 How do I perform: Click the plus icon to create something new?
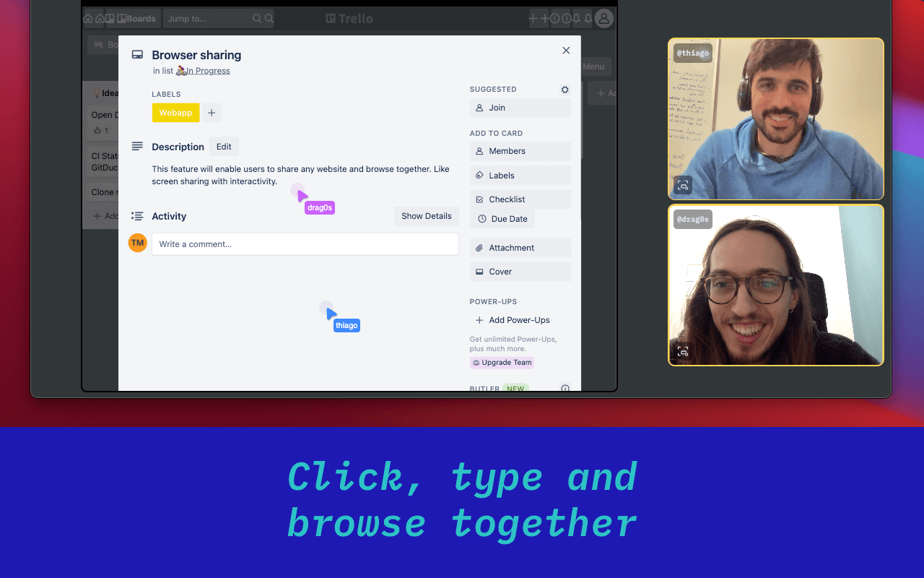(539, 19)
